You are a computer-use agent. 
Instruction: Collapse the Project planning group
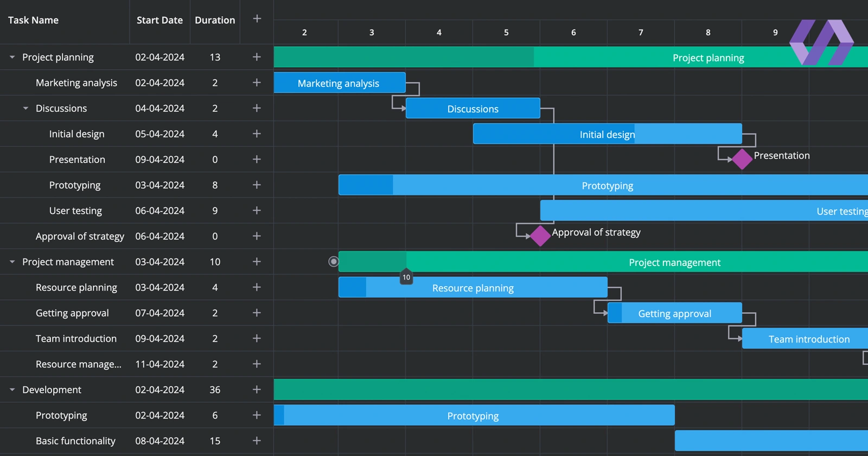[x=12, y=57]
